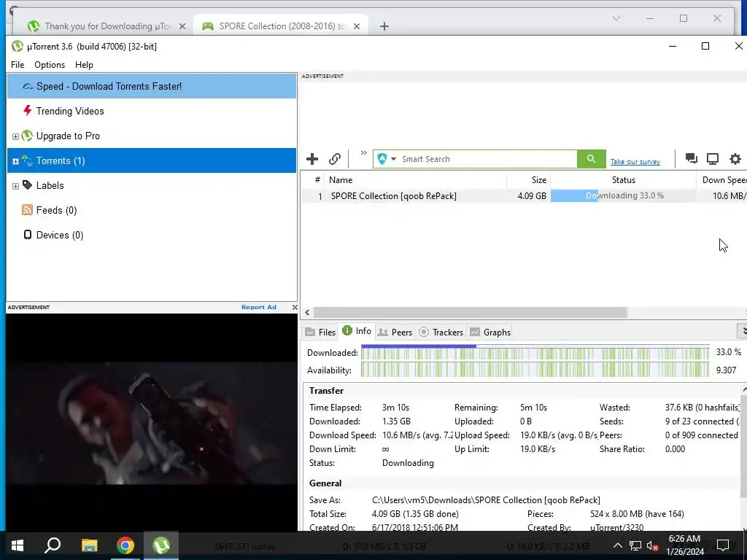This screenshot has height=560, width=747.
Task: Click the video advertisement thumbnail
Action: point(152,423)
